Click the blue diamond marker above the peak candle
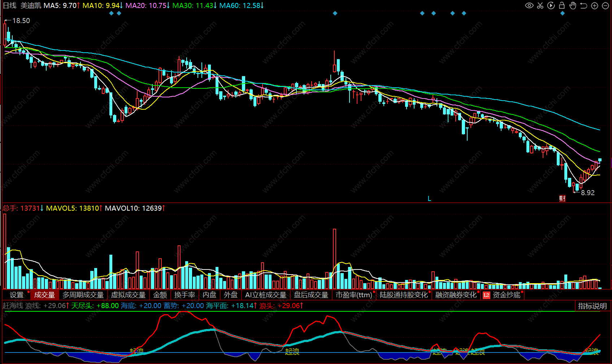This screenshot has height=364, width=612. coord(335,13)
